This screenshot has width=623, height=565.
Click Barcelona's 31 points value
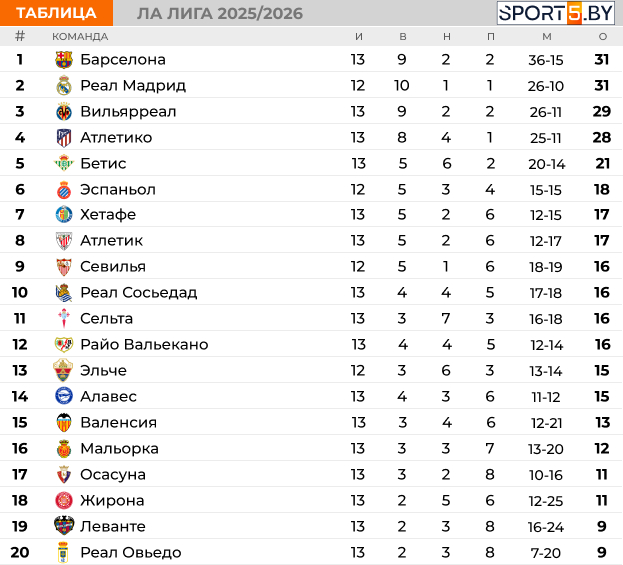click(x=602, y=59)
